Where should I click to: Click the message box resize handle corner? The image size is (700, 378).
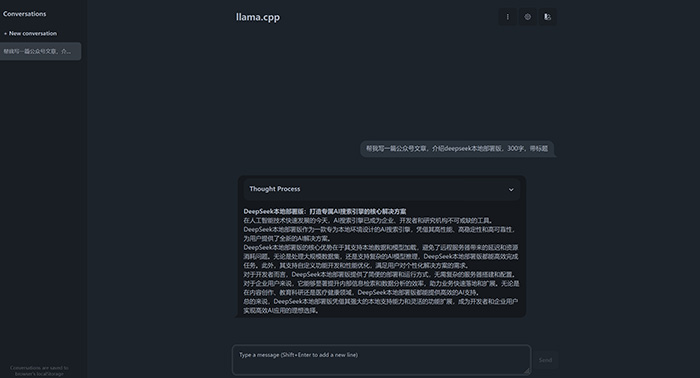click(527, 371)
